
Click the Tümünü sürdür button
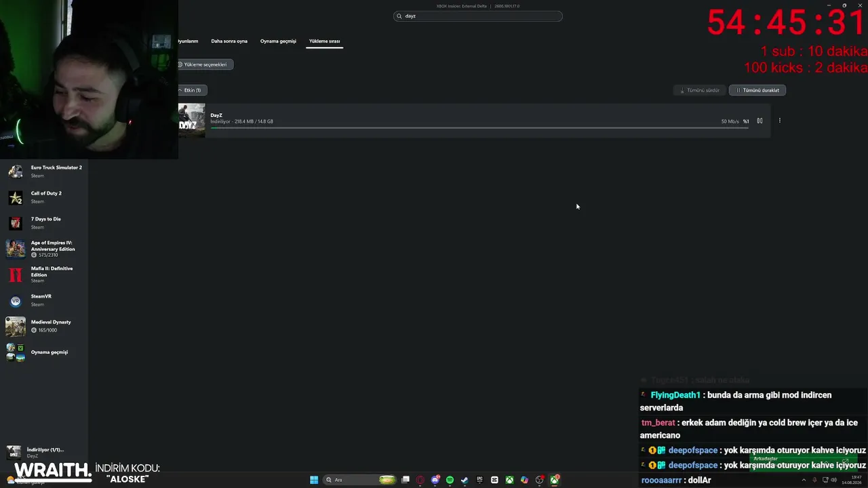699,90
